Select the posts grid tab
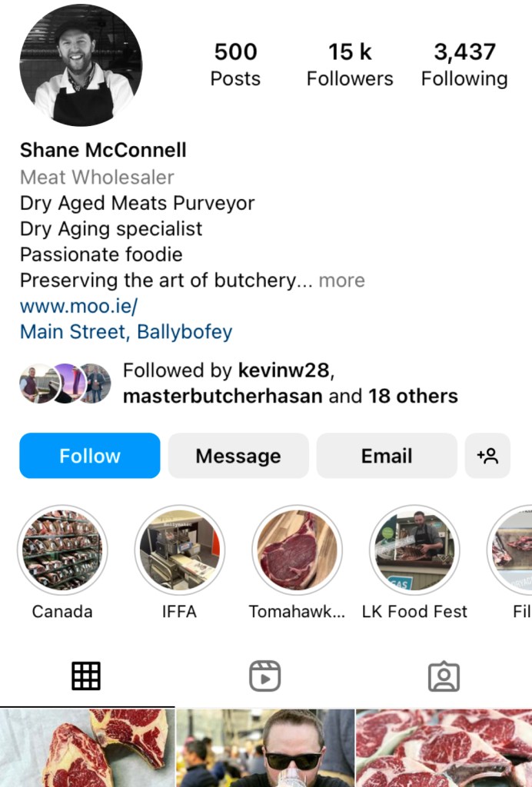 [86, 676]
